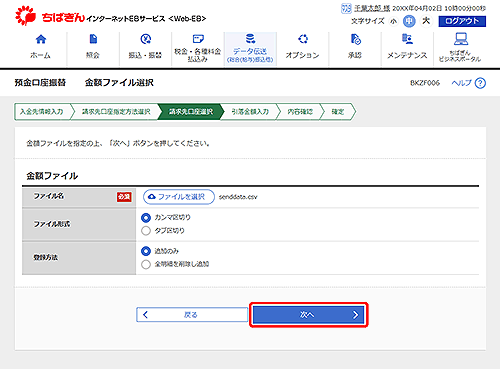
Task: Open the ヘルプ link
Action: tap(462, 83)
